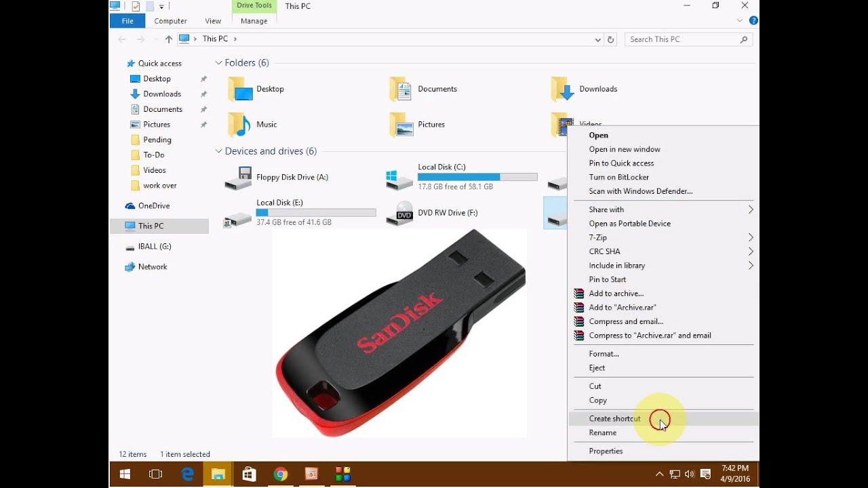This screenshot has width=868, height=488.
Task: Open Action Center notifications icon
Action: pyautogui.click(x=705, y=474)
